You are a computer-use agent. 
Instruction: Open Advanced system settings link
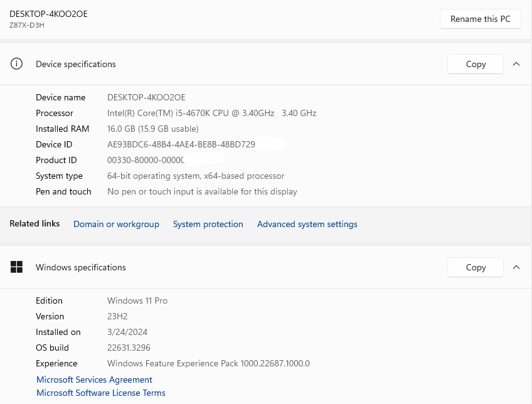pyautogui.click(x=307, y=224)
